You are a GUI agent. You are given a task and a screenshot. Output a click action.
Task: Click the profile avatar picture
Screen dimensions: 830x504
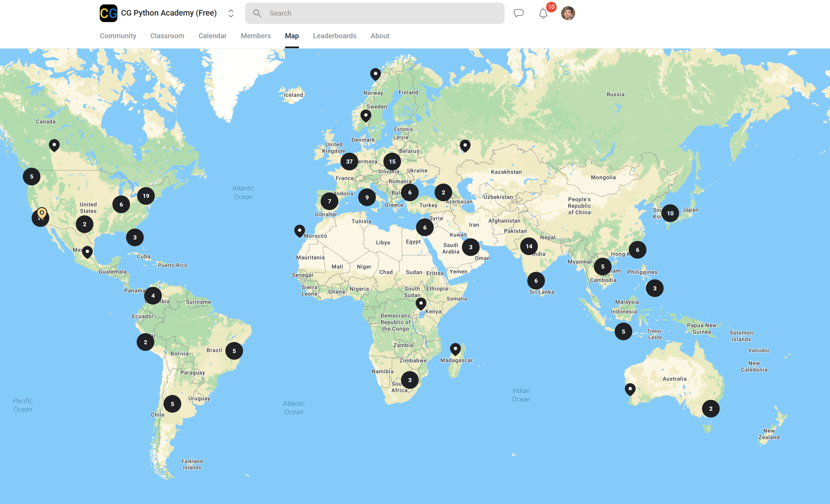568,13
